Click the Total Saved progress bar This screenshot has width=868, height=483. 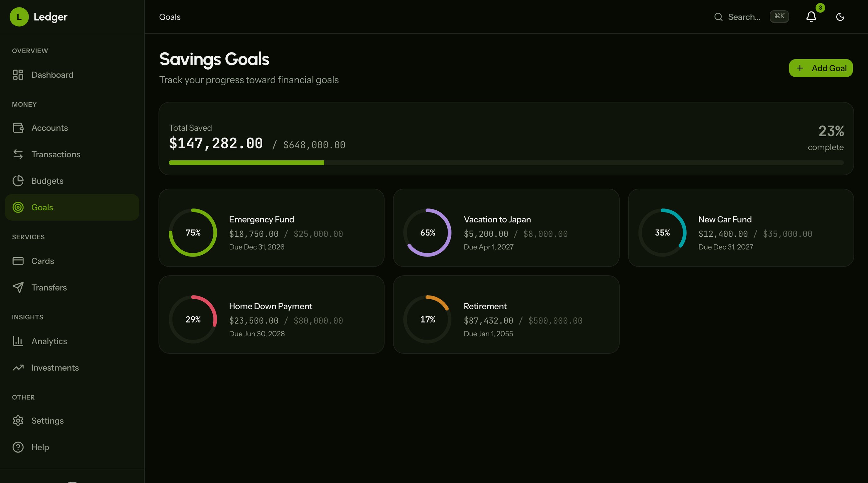point(506,163)
